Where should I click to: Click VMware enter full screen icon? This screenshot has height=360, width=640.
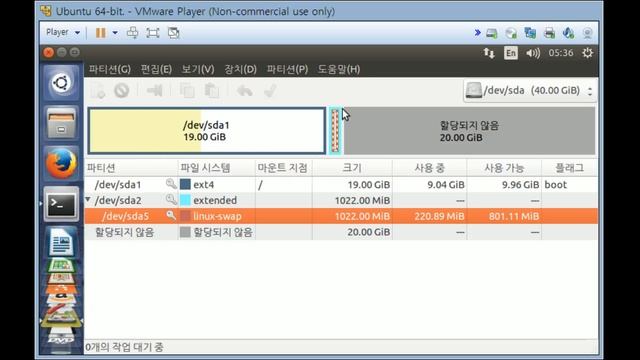click(153, 33)
